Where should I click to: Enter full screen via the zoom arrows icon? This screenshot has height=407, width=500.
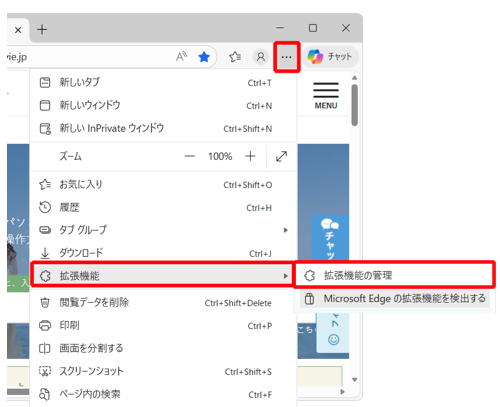[x=282, y=156]
